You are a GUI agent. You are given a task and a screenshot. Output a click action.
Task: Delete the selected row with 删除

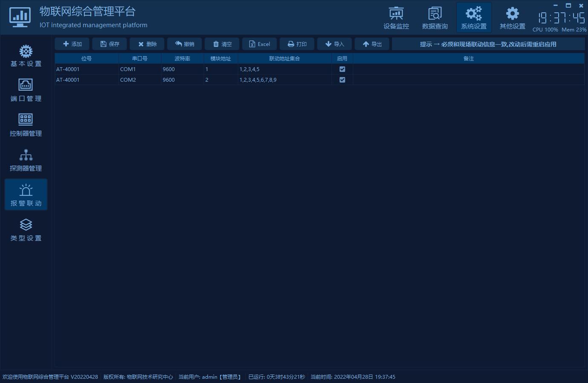point(147,44)
